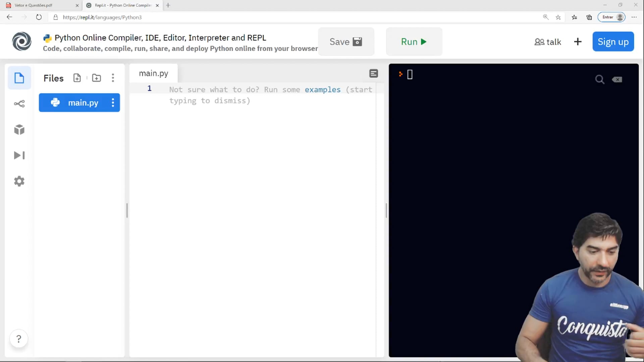Open the main.py three-dot options menu
Image resolution: width=644 pixels, height=362 pixels.
tap(113, 103)
